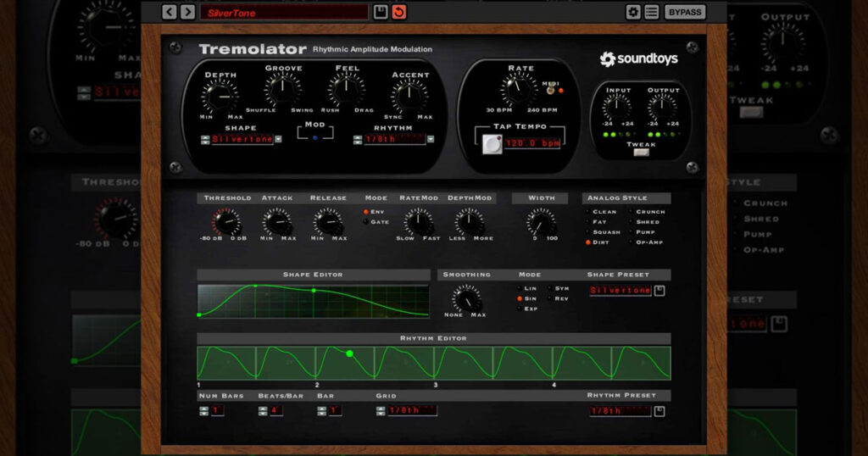Select Squash analog style
Image resolution: width=868 pixels, height=456 pixels.
(x=588, y=232)
